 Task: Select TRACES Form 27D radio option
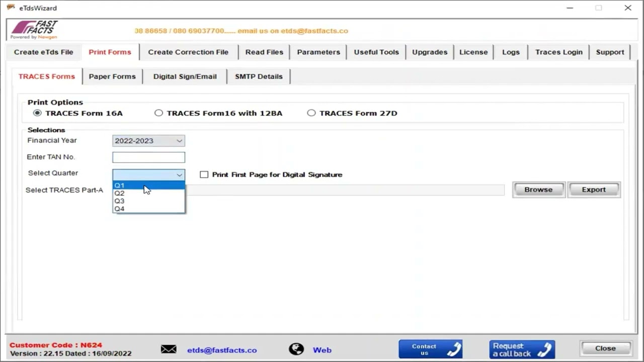click(x=311, y=113)
